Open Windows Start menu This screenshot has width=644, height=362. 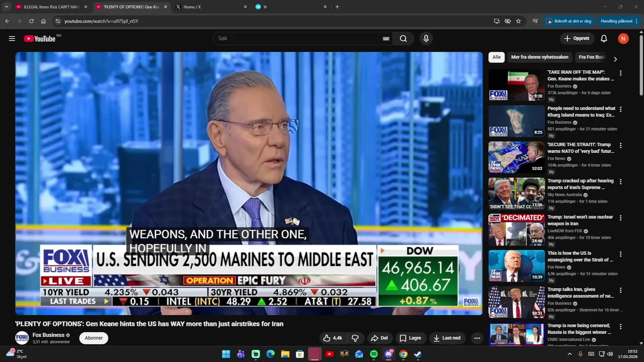(226, 354)
